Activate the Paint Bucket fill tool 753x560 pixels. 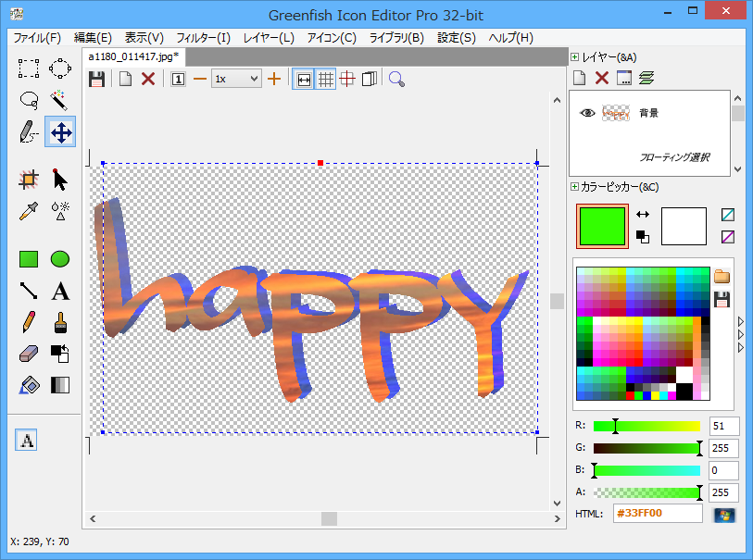point(29,385)
